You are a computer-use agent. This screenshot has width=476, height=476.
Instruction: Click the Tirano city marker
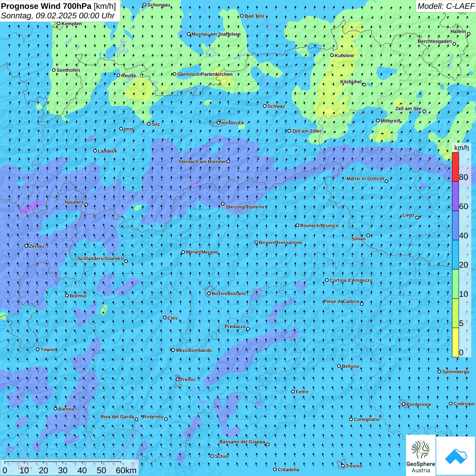click(x=38, y=349)
